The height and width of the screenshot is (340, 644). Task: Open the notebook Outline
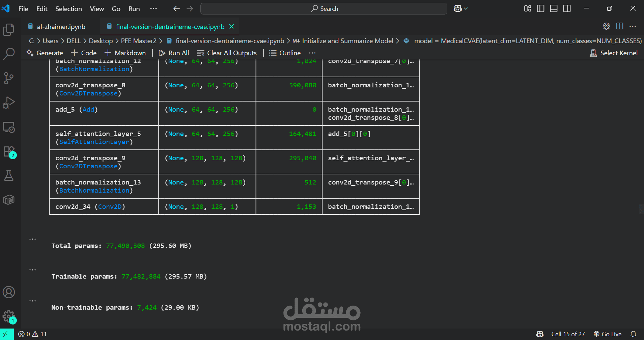[285, 53]
